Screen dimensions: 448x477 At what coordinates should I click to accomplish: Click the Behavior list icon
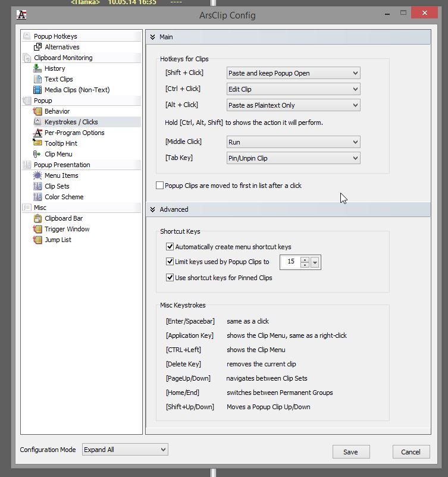tap(37, 111)
